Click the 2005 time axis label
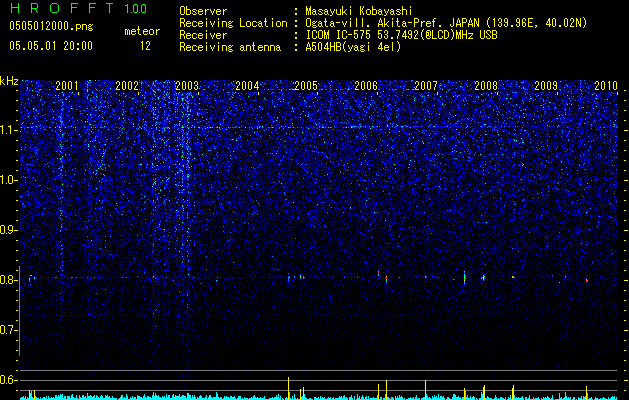 point(306,85)
